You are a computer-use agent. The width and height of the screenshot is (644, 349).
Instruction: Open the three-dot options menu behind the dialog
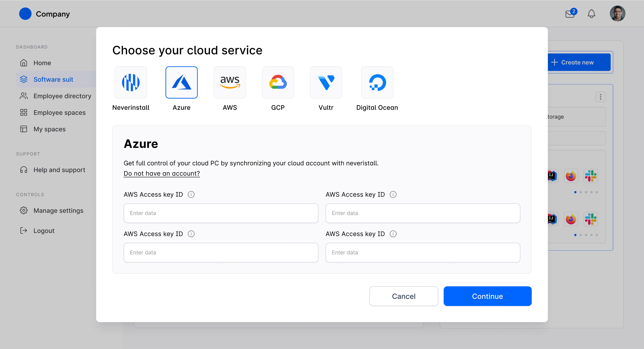tap(600, 97)
